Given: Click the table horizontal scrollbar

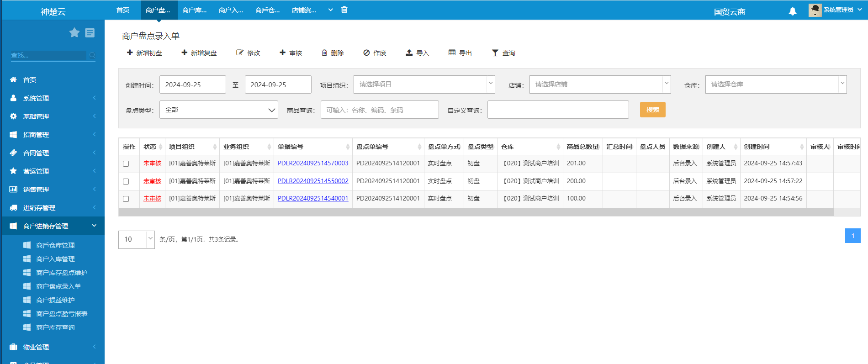Looking at the screenshot, I should click(476, 212).
